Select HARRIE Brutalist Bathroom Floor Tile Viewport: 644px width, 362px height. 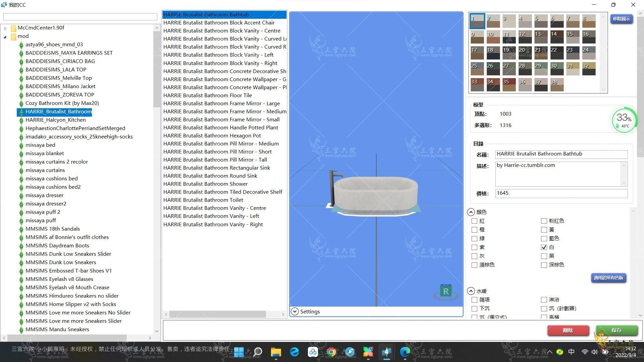click(208, 96)
